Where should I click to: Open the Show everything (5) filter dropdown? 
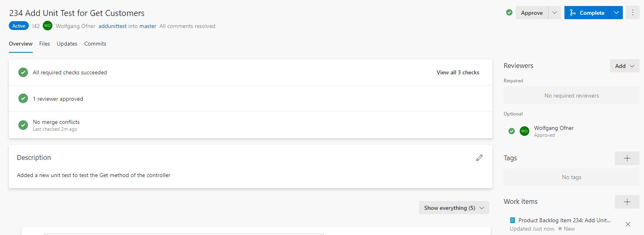(x=454, y=208)
